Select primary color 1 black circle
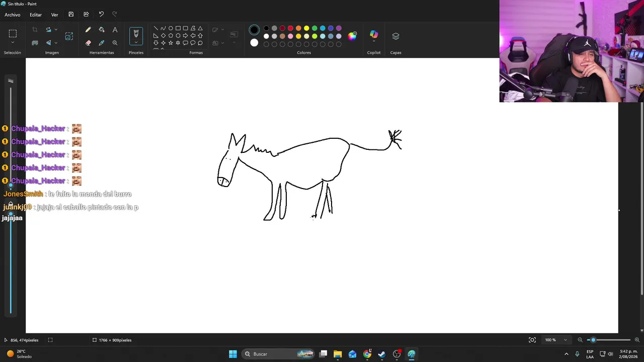644x362 pixels. pyautogui.click(x=254, y=30)
